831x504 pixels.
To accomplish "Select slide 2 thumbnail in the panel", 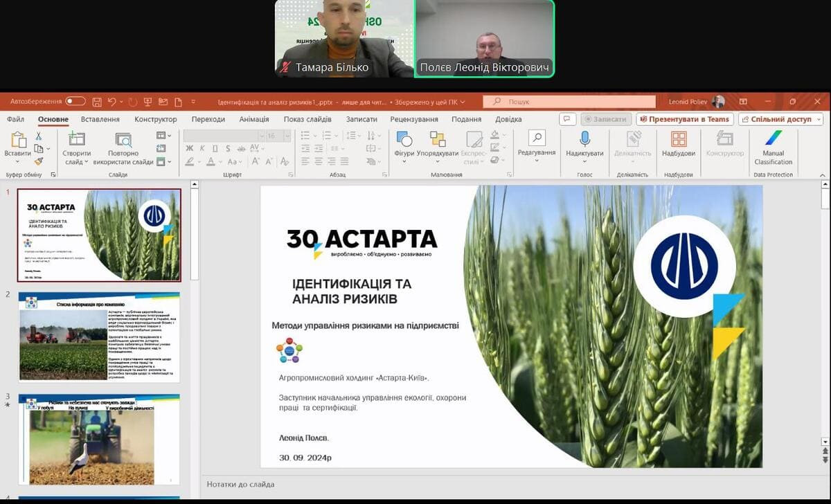I will tap(99, 337).
